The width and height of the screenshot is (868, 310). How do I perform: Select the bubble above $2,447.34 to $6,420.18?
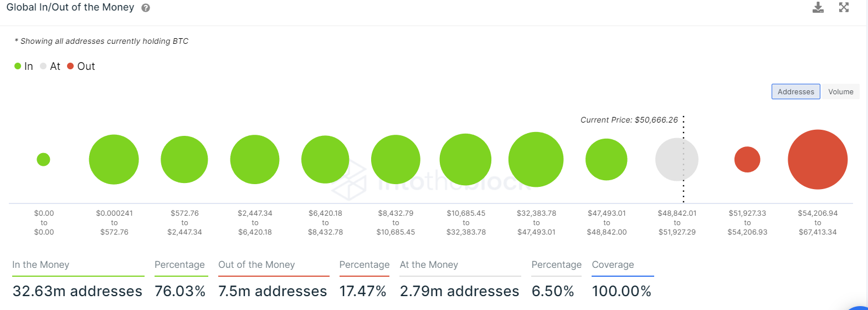click(254, 160)
